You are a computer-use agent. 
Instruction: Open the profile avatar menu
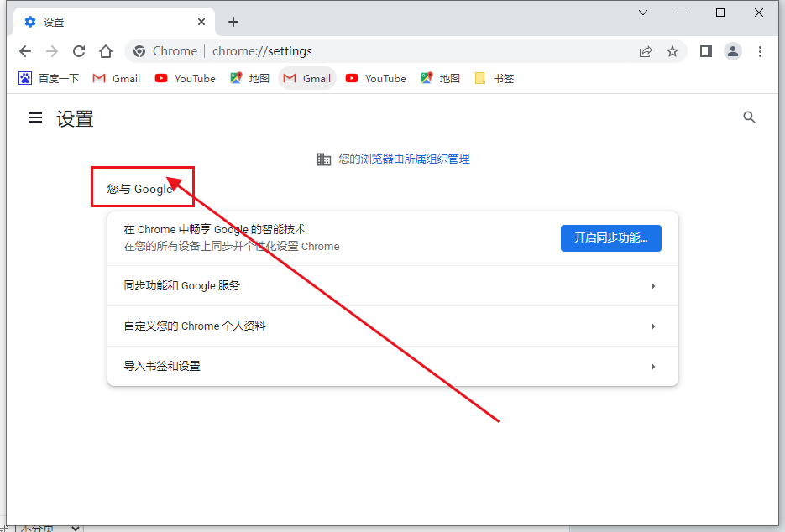pyautogui.click(x=733, y=51)
